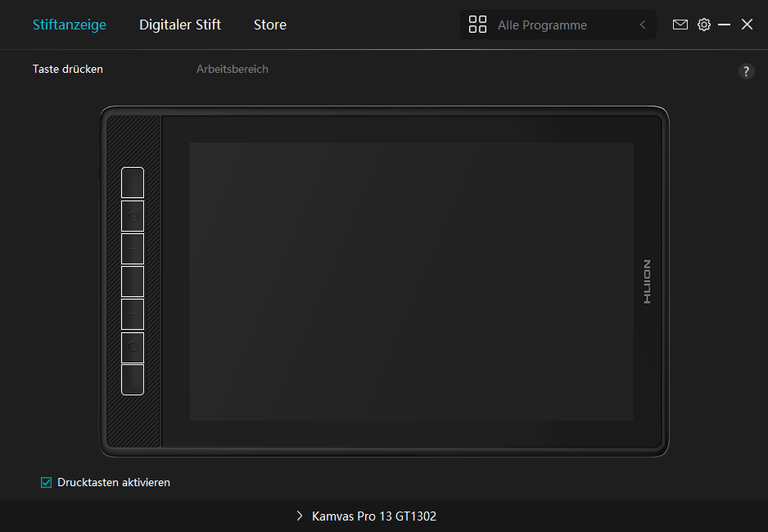768x532 pixels.
Task: Click the bottommost blank express key
Action: coord(133,380)
